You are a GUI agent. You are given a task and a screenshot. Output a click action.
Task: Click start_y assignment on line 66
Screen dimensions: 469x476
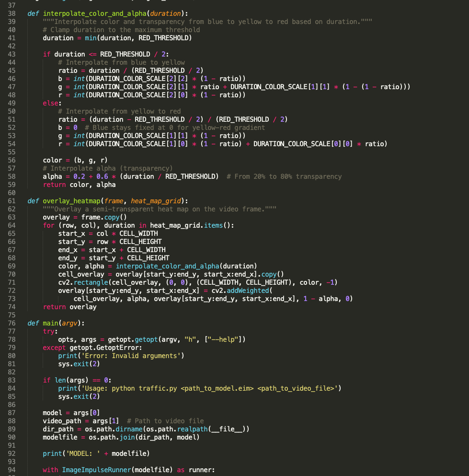110,242
